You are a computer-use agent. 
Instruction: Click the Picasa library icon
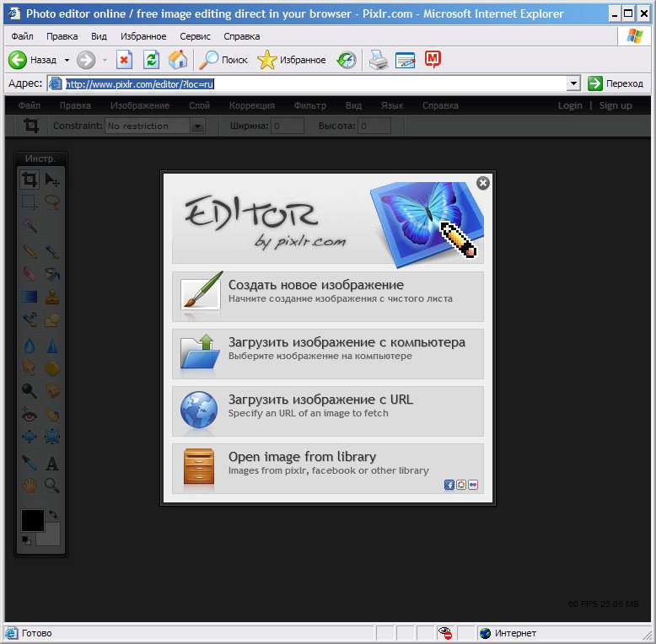[x=461, y=485]
